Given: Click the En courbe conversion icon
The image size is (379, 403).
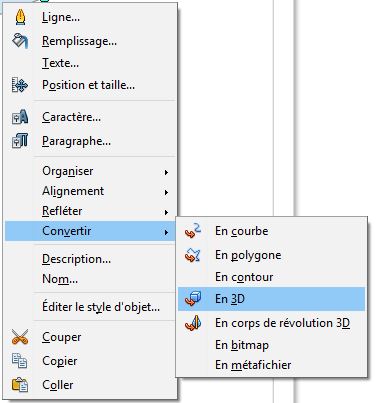Looking at the screenshot, I should pos(193,231).
